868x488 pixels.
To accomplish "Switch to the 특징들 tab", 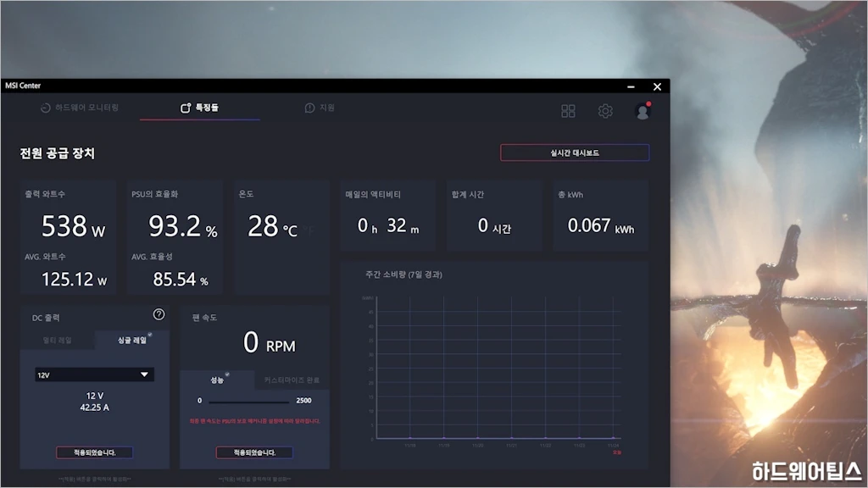I will click(x=199, y=108).
